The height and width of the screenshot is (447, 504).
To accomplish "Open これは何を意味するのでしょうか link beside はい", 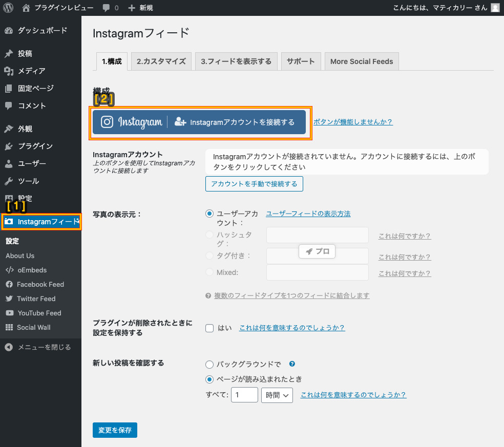I will 292,328.
